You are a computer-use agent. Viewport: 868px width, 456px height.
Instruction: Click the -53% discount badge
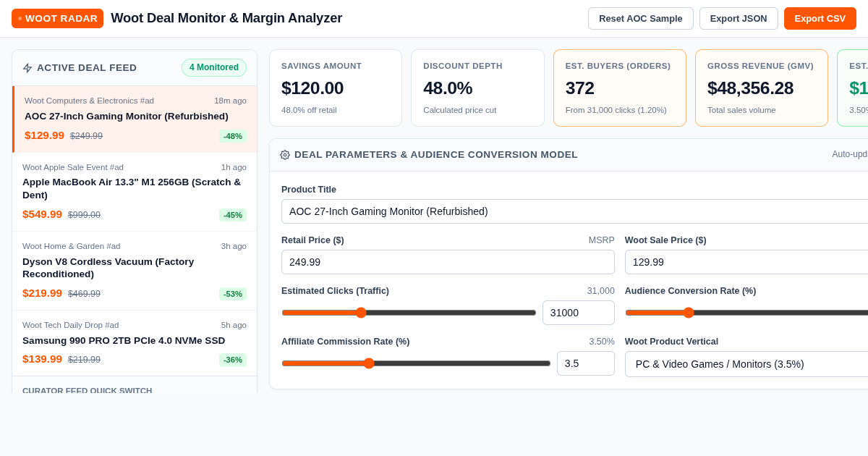(233, 294)
